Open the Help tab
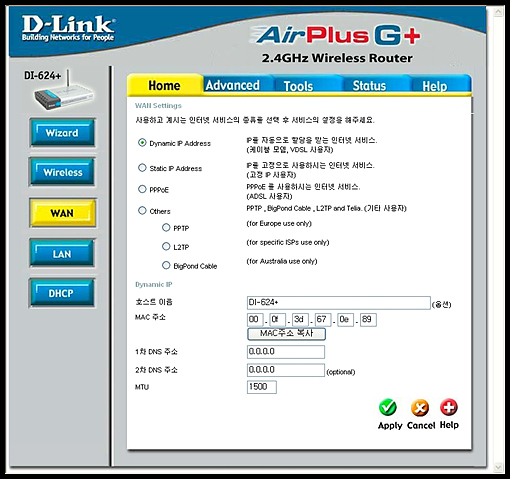The height and width of the screenshot is (479, 510). tap(435, 86)
